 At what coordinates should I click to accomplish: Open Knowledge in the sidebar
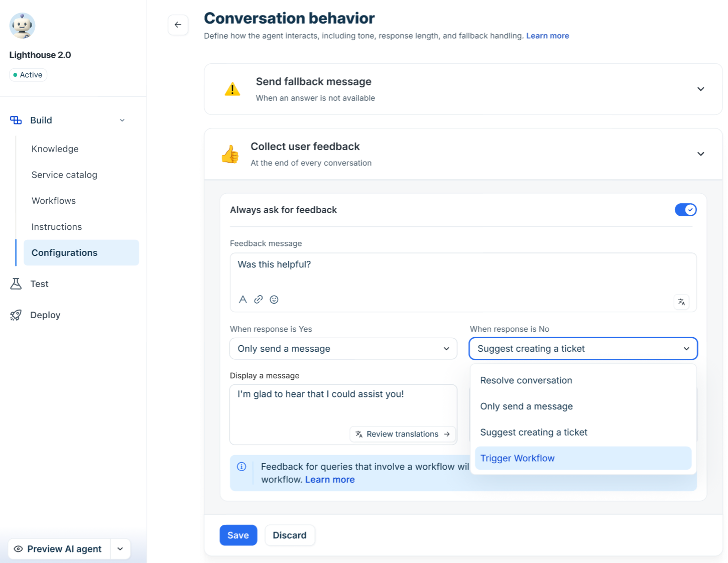55,149
